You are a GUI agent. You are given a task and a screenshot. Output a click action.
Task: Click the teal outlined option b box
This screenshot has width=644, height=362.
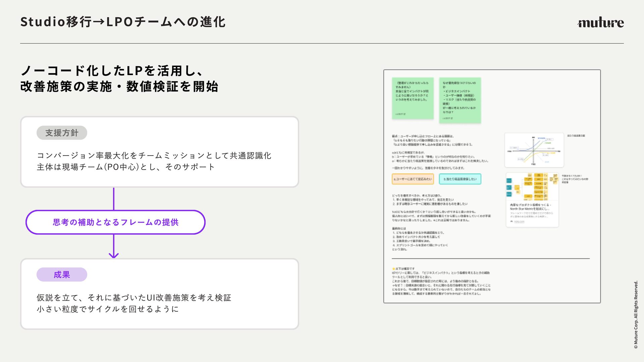pyautogui.click(x=460, y=179)
